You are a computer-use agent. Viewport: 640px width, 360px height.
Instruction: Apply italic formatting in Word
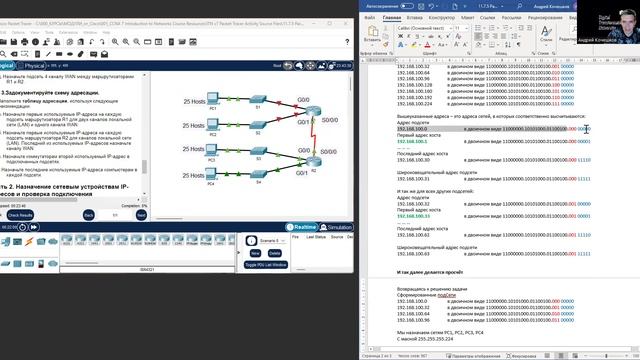tap(409, 36)
